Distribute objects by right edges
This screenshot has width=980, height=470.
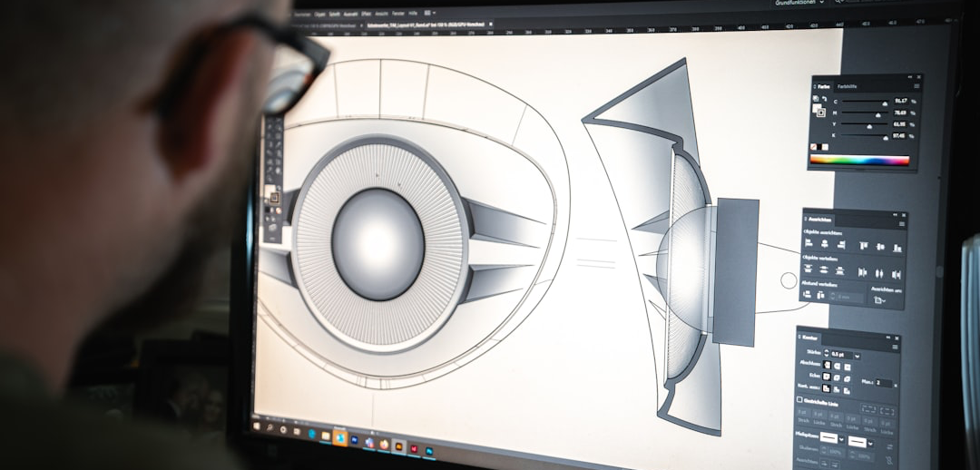point(897,274)
